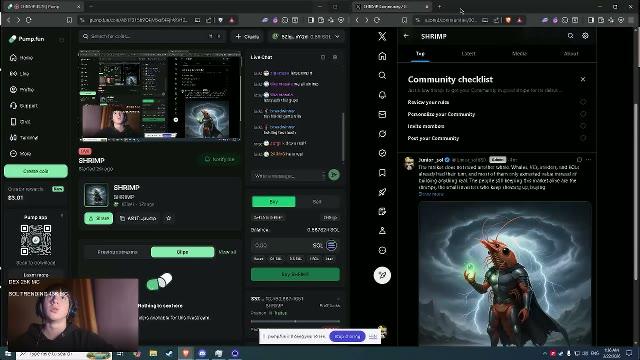Click the white compose post button
Screen dimensions: 640x360
coord(382,276)
